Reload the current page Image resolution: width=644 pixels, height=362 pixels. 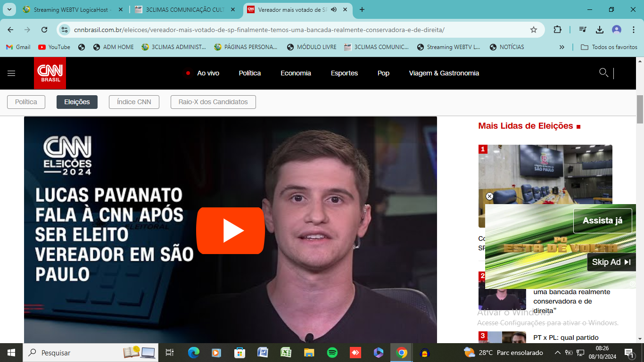point(44,30)
